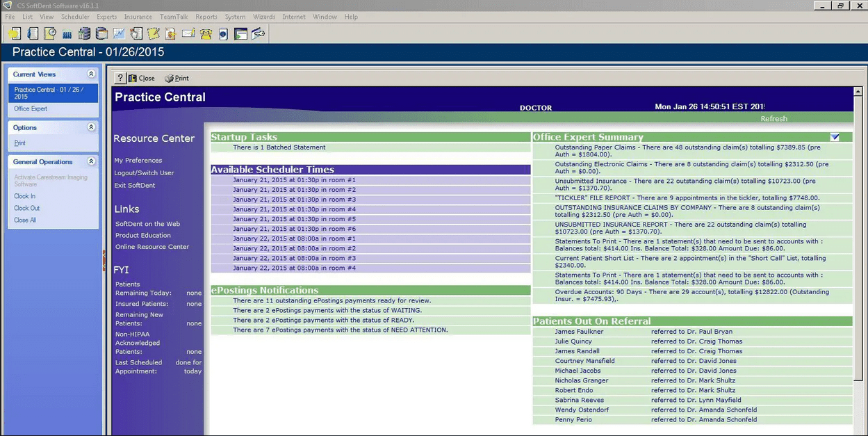This screenshot has height=436, width=868.
Task: Click the Clock In link
Action: tap(24, 196)
